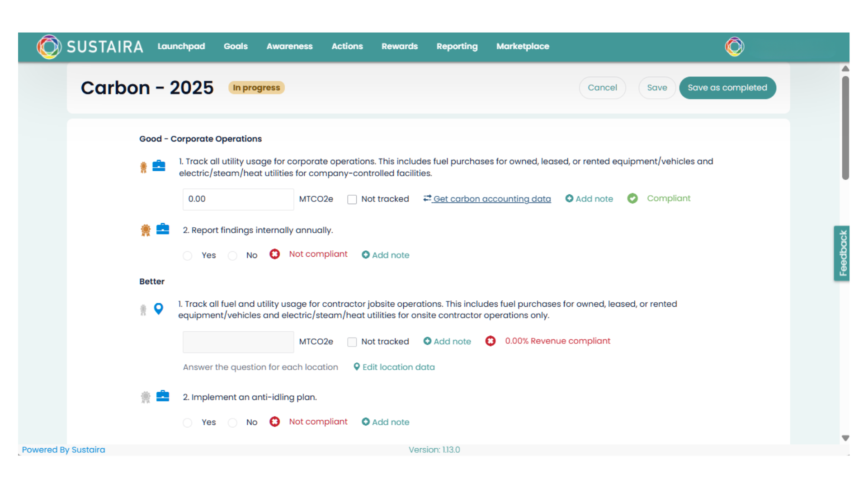Switch to the Marketplace tab
Screen dimensions: 868x488
(x=523, y=46)
